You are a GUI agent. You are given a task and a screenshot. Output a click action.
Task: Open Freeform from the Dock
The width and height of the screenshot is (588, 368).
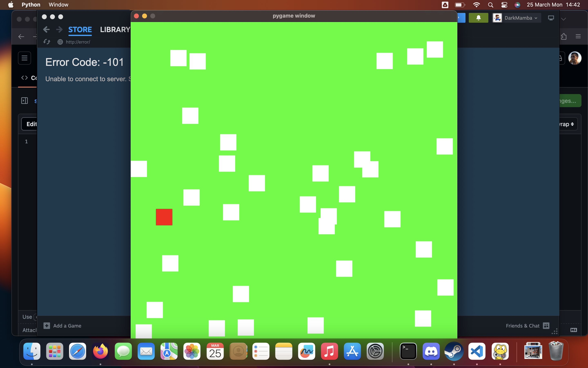pos(307,351)
